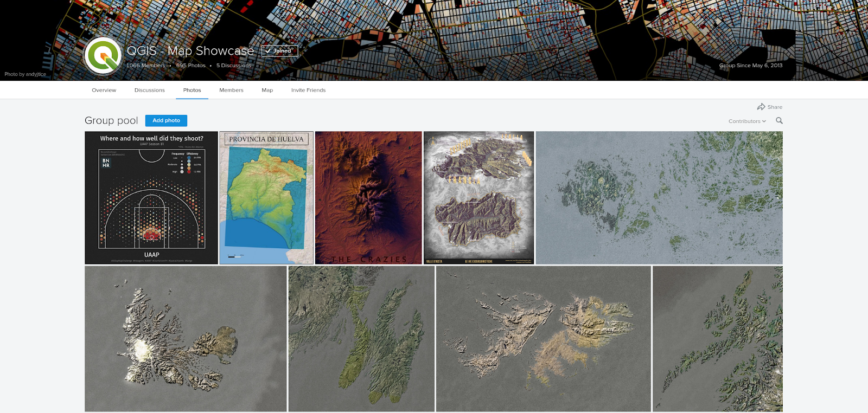The image size is (868, 413).
Task: Switch to the Discussions tab
Action: coord(149,90)
